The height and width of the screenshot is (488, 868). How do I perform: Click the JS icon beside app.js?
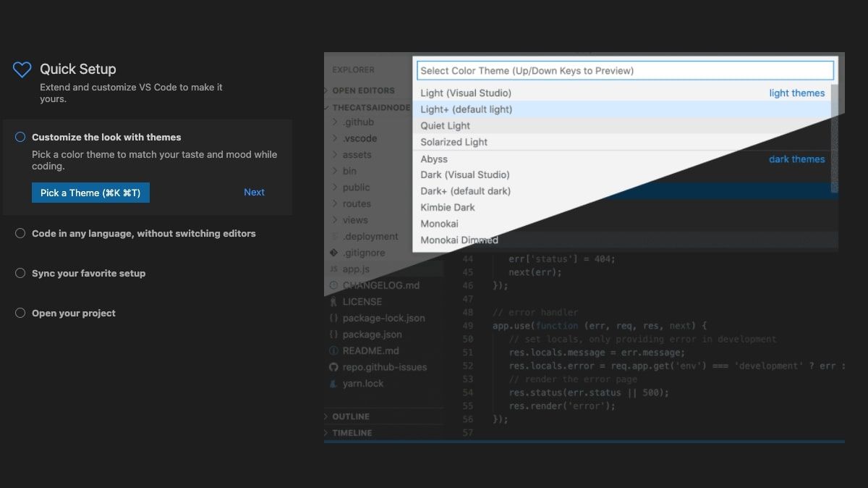pos(333,269)
